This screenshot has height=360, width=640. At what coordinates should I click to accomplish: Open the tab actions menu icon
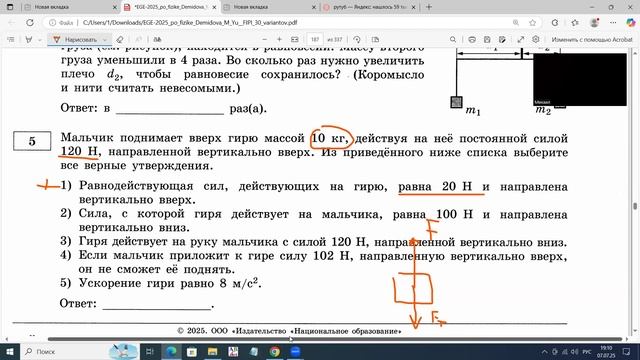click(x=10, y=7)
